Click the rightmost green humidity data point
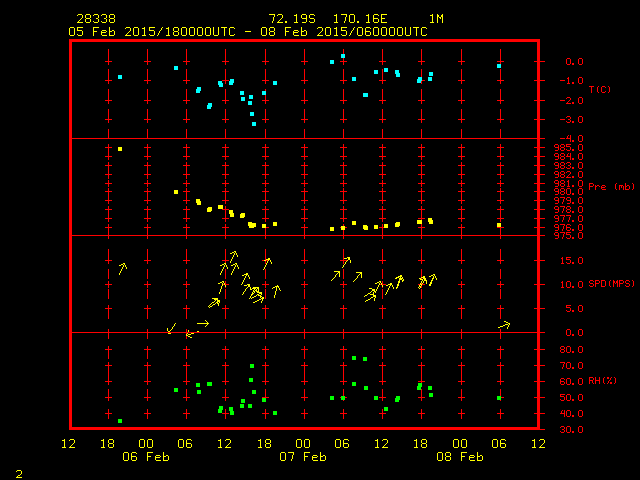Viewport: 640px width, 480px height. 499,398
